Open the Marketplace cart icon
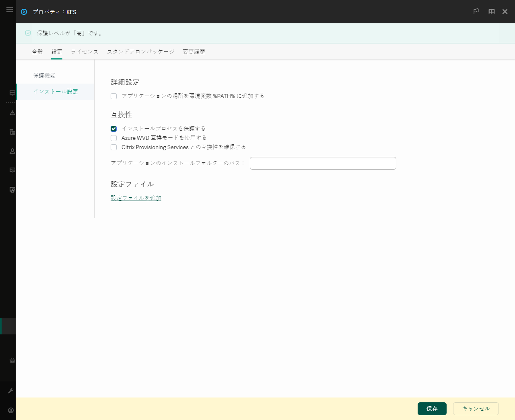The height and width of the screenshot is (420, 515). click(x=12, y=360)
